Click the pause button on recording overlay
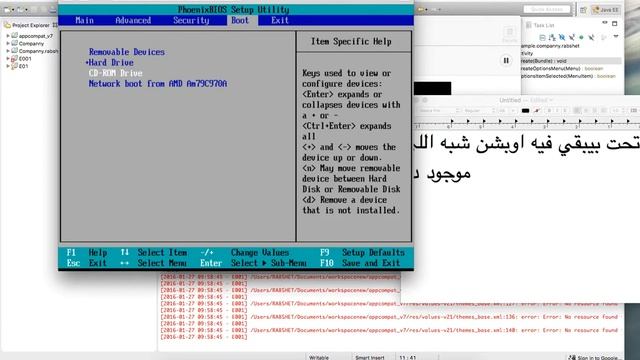Viewport: 640px width, 360px height. pos(506,60)
